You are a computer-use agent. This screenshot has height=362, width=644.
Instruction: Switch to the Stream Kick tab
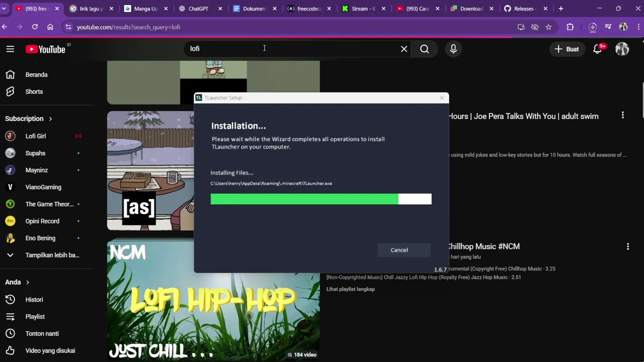(362, 9)
